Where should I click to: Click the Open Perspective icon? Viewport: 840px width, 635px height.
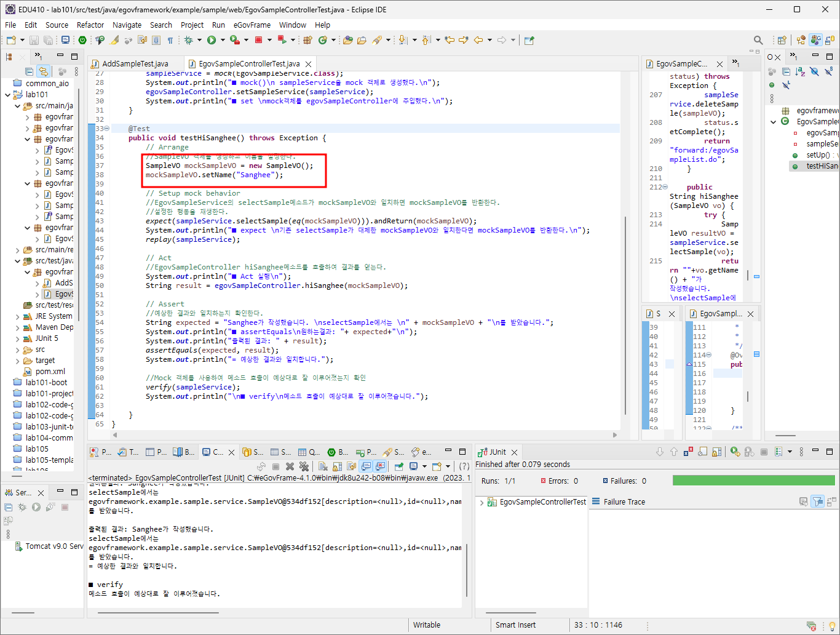pos(782,40)
